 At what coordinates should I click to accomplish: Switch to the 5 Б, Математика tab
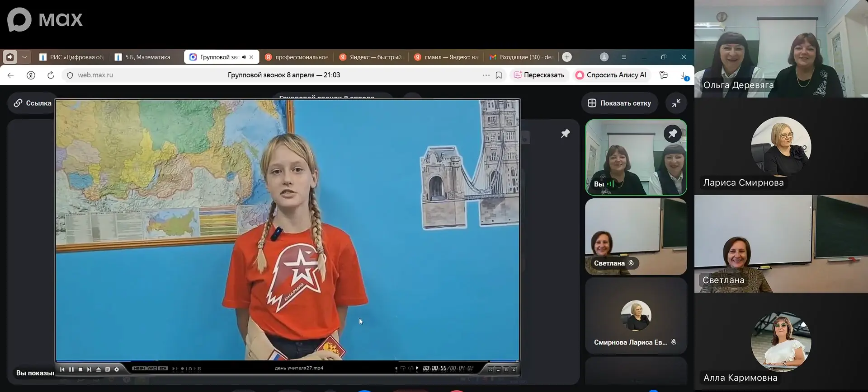pyautogui.click(x=143, y=57)
